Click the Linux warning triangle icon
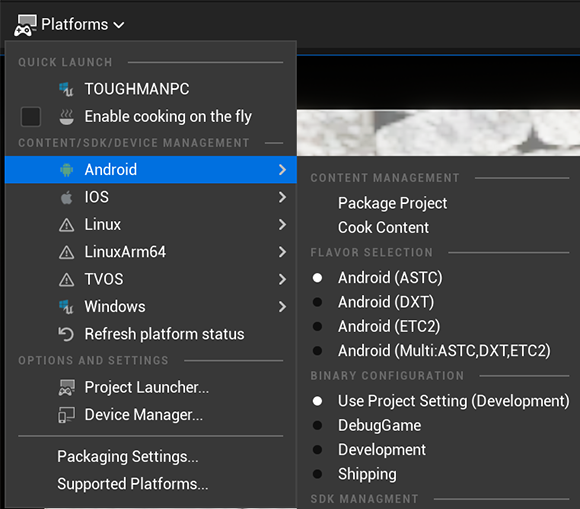Image resolution: width=580 pixels, height=509 pixels. 67,225
